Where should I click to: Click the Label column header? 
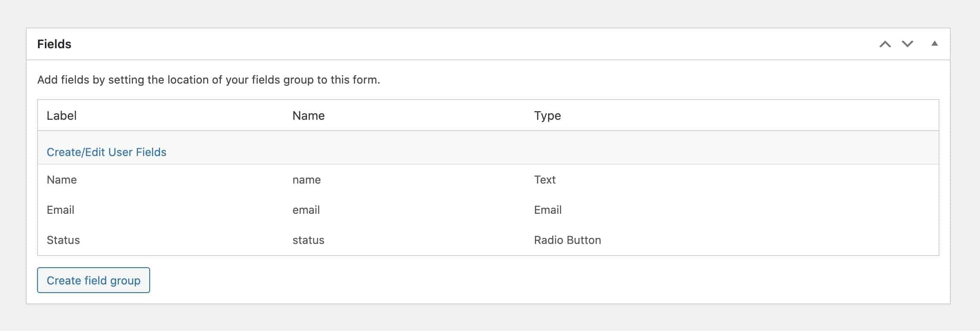click(x=62, y=116)
